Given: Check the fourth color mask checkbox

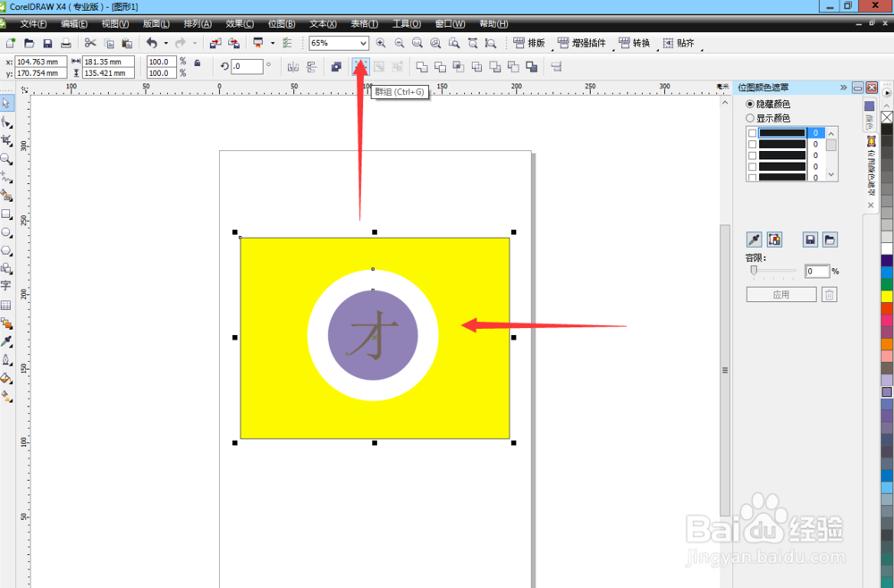Looking at the screenshot, I should click(752, 166).
